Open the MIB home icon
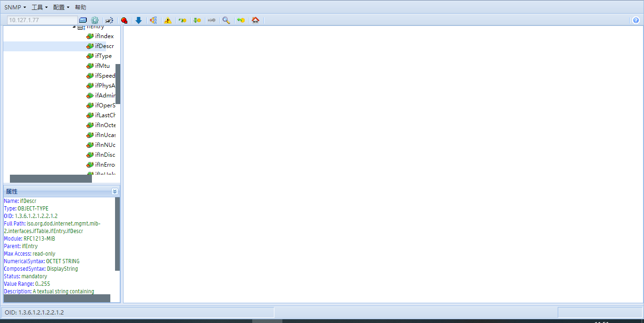 [x=256, y=20]
